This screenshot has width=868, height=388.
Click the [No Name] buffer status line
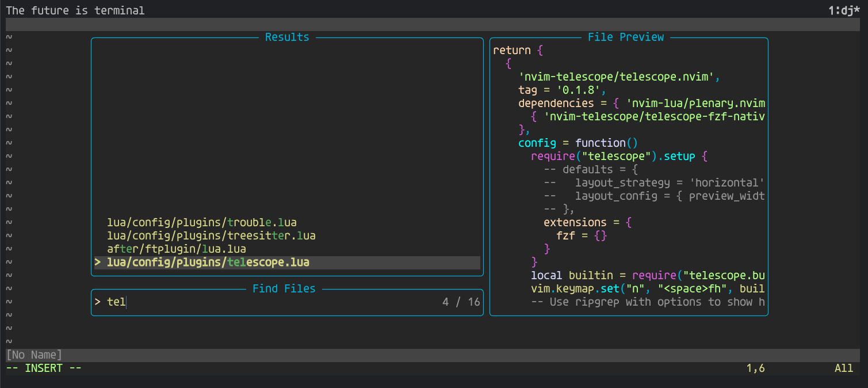434,355
